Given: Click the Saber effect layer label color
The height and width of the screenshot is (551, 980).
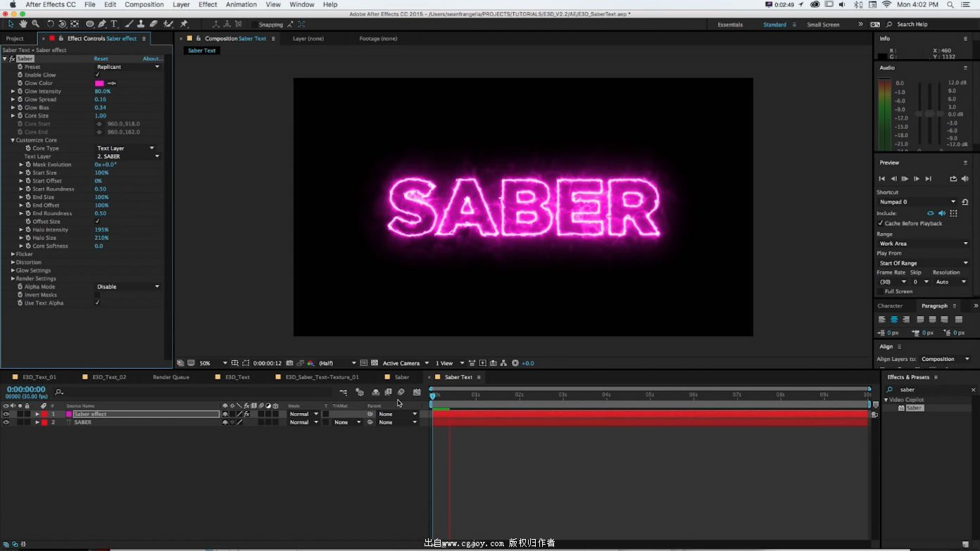Looking at the screenshot, I should tap(44, 414).
